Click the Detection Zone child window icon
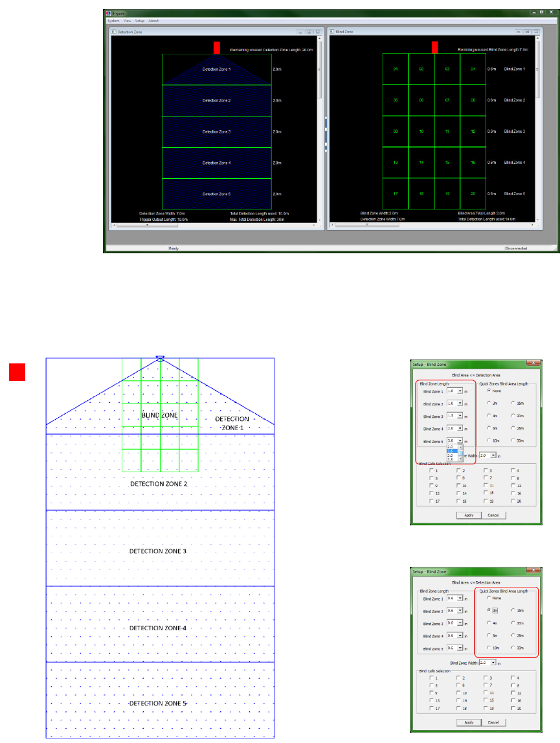 pyautogui.click(x=114, y=32)
